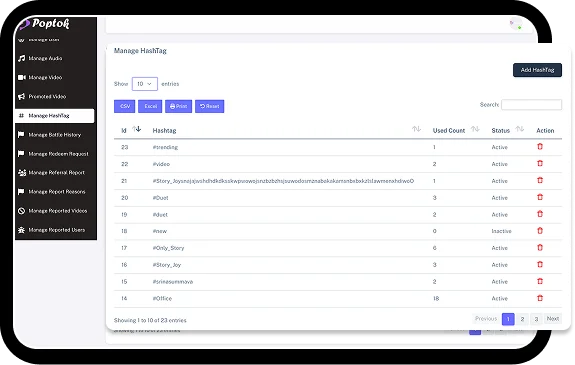Click the #Only_Story hashtag cell
This screenshot has width=575, height=365.
point(168,248)
